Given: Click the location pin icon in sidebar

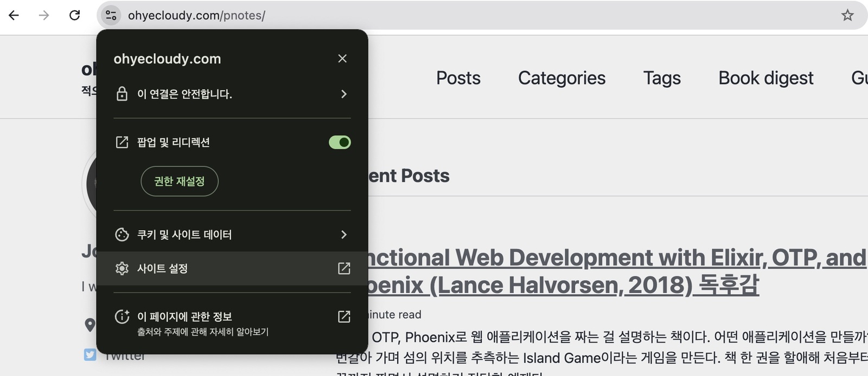Looking at the screenshot, I should (x=90, y=325).
